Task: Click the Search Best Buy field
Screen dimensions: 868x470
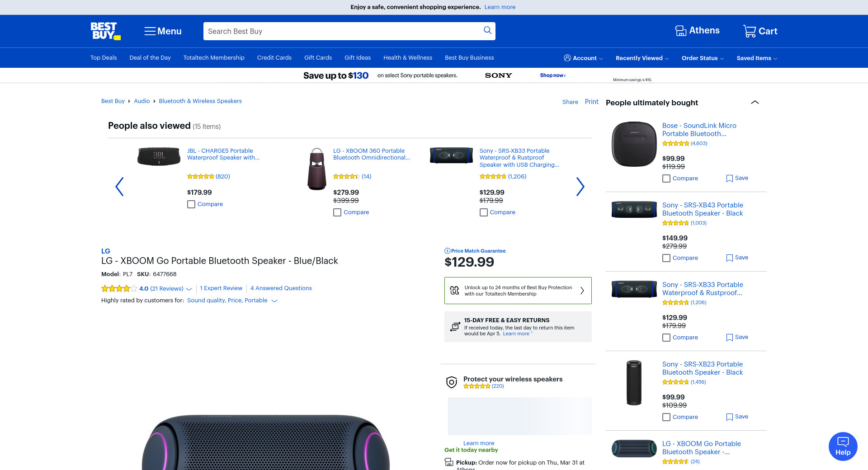Action: 339,31
